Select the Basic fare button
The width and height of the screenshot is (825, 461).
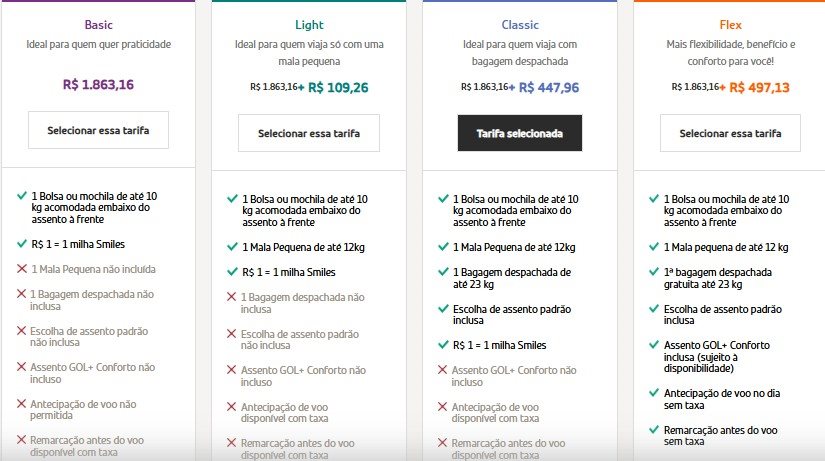98,130
